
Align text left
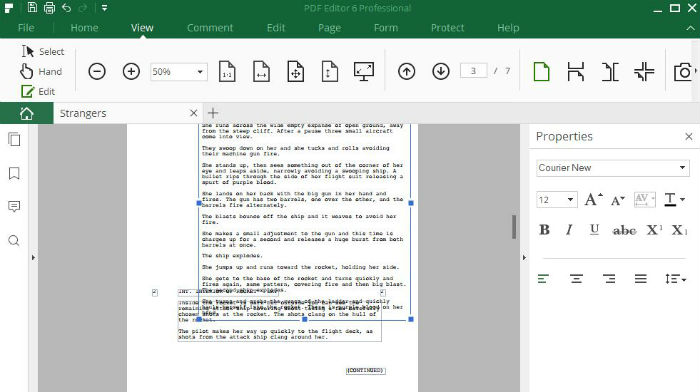coord(543,279)
